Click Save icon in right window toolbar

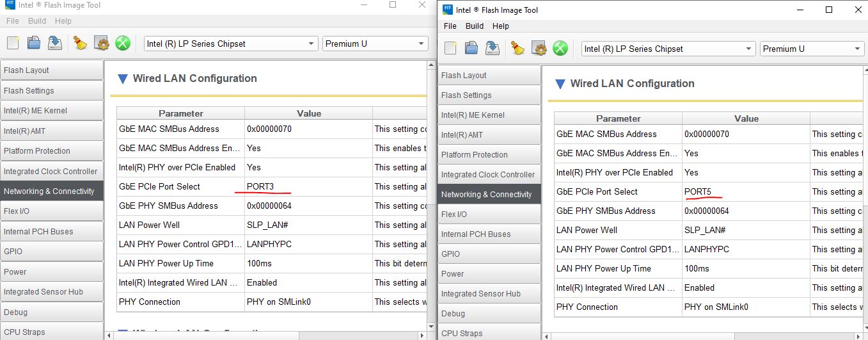click(493, 48)
